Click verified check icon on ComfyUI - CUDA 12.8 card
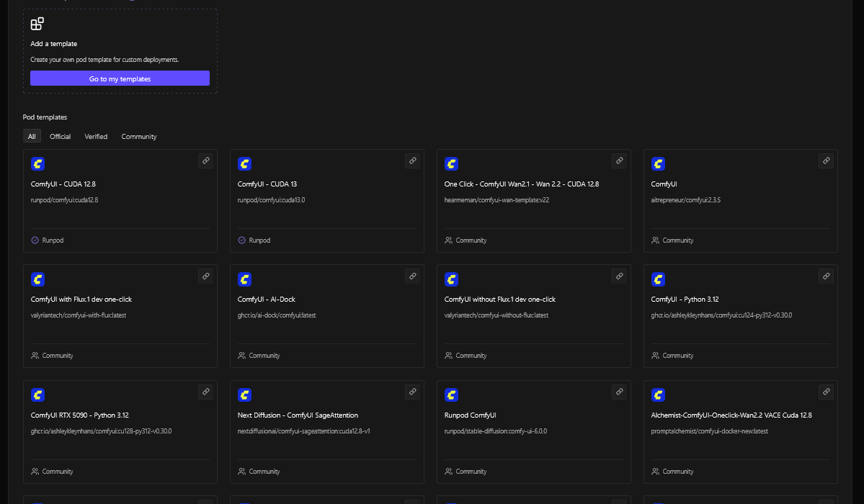The width and height of the screenshot is (864, 504). [x=35, y=240]
